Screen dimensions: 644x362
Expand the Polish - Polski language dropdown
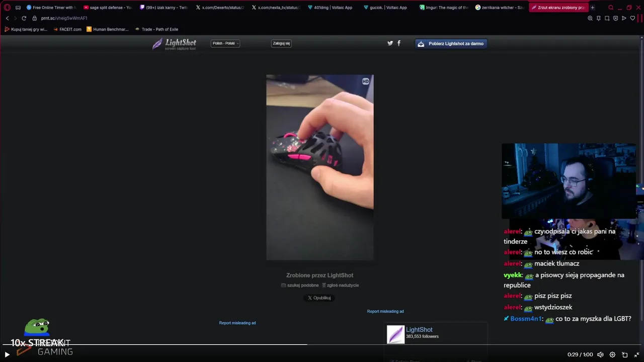click(x=225, y=43)
